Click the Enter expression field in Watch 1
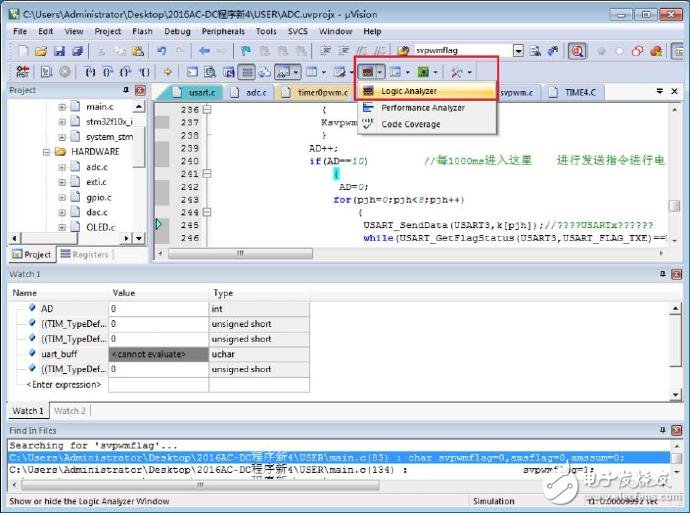This screenshot has height=513, width=690. tap(64, 385)
